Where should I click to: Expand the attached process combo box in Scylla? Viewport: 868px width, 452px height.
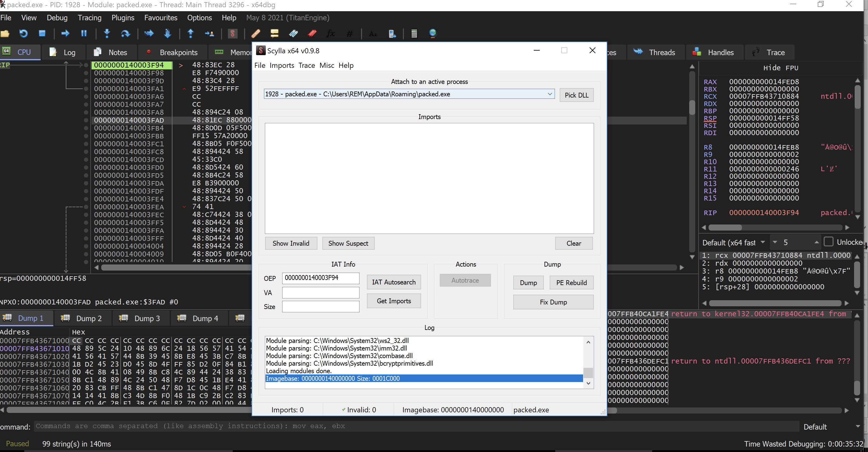pos(550,94)
